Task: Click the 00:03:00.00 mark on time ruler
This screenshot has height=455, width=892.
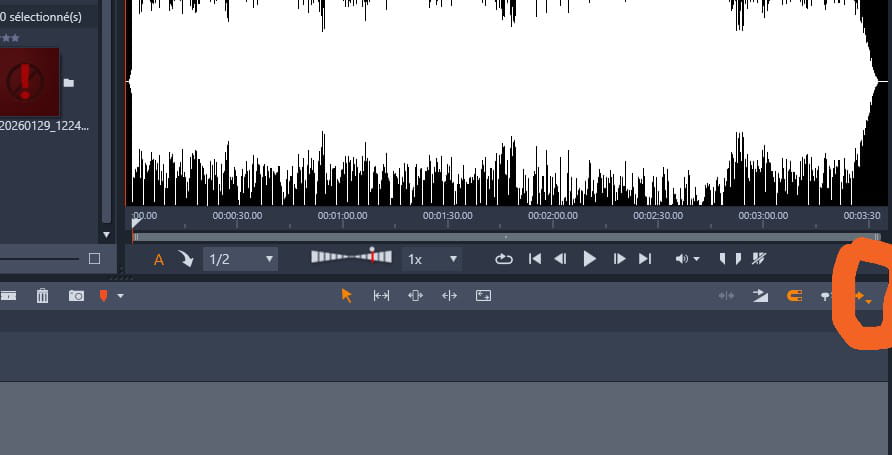Action: pos(763,216)
